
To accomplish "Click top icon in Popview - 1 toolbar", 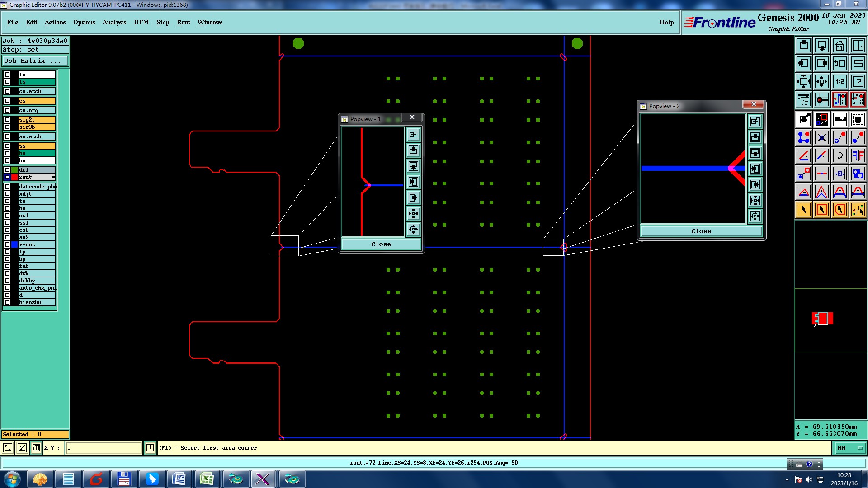I will tap(413, 134).
